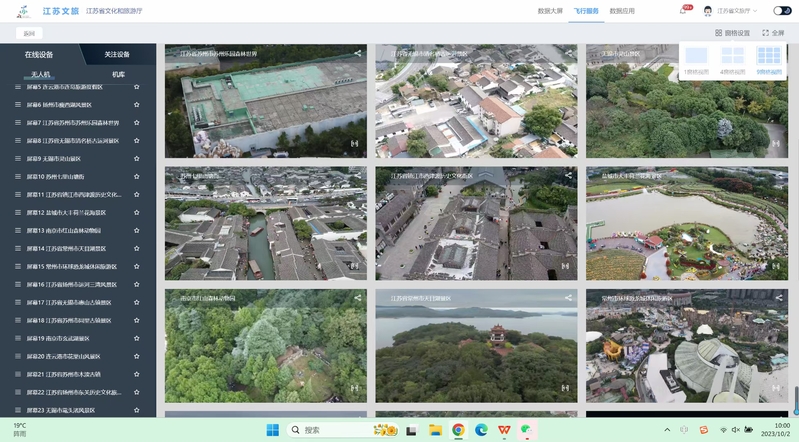Click fullscreen icon on 苏州七里山塘街 video
The image size is (799, 442).
[354, 266]
